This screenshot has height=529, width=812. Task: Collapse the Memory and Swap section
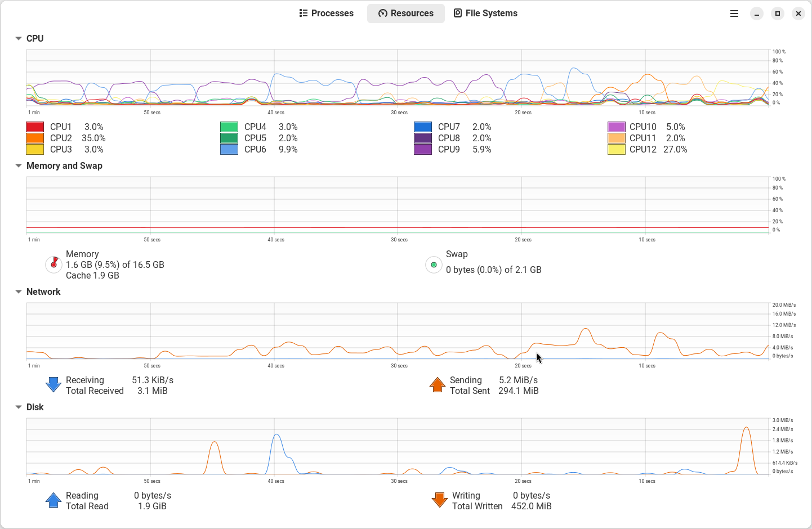pyautogui.click(x=19, y=165)
